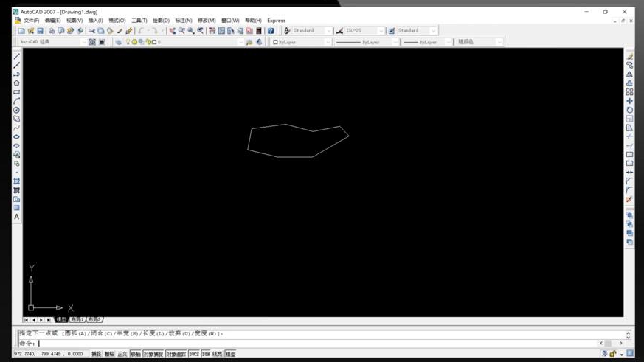Click the Help question mark icon
The width and height of the screenshot is (644, 362).
[271, 31]
